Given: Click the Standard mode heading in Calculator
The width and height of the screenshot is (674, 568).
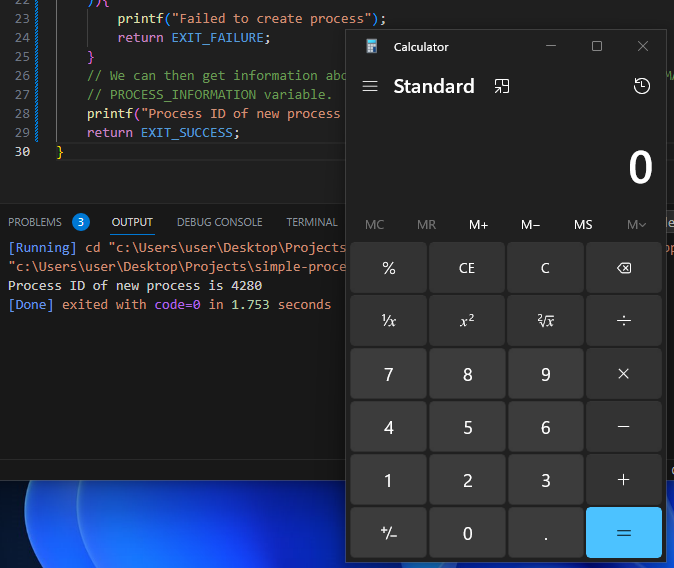Looking at the screenshot, I should point(434,86).
